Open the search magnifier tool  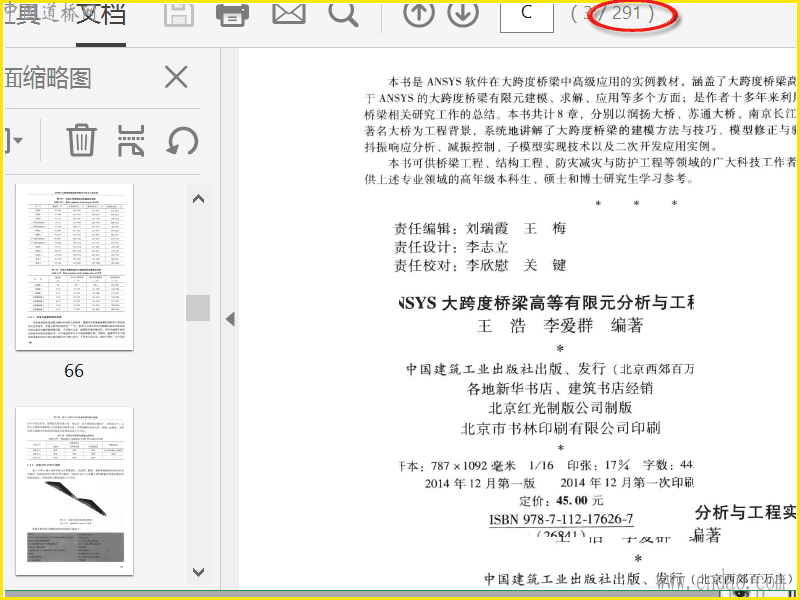(x=343, y=14)
